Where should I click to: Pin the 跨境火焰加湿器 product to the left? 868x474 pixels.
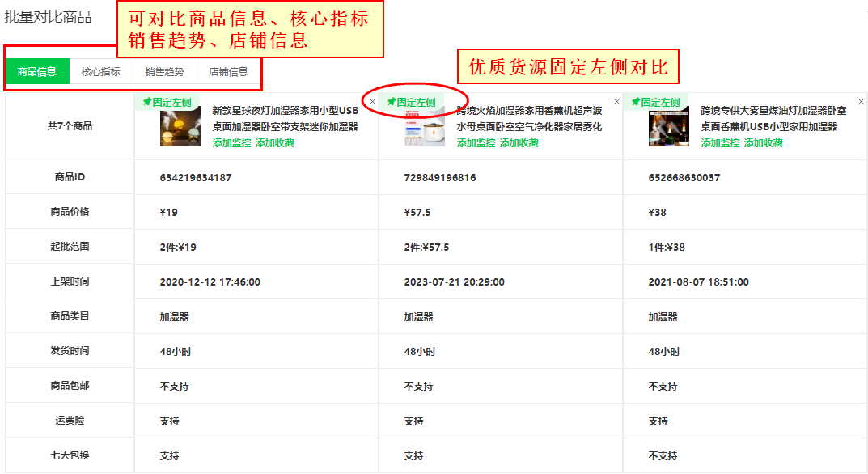point(411,103)
